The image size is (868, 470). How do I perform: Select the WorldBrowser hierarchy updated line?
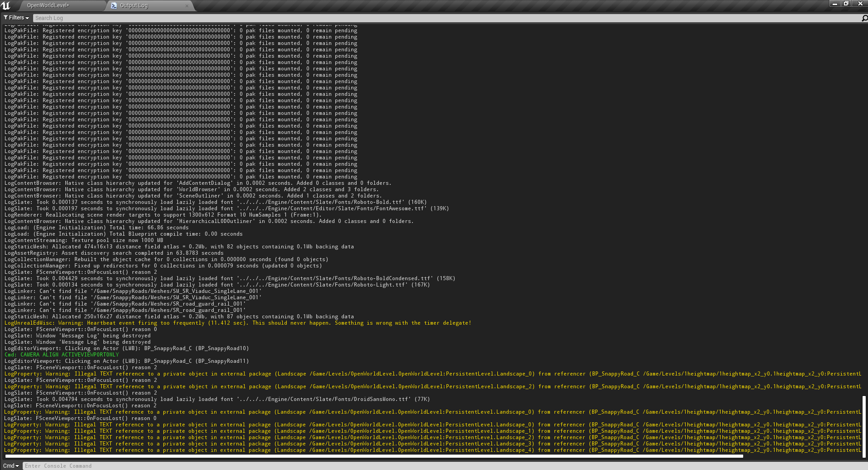click(191, 189)
